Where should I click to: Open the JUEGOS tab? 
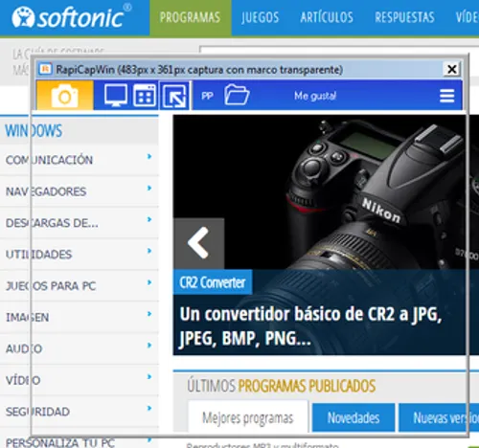(260, 17)
